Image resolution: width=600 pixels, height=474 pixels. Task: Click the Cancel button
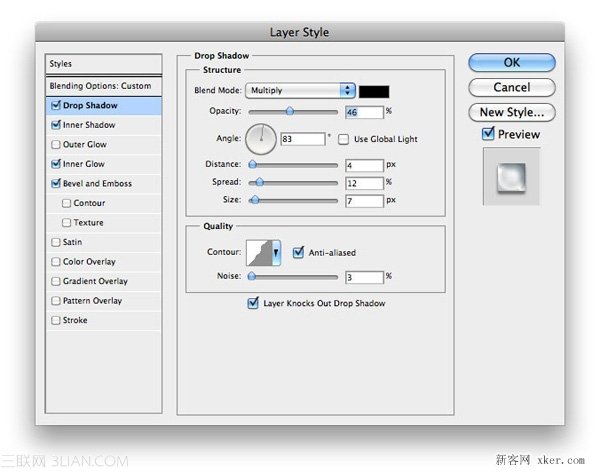coord(512,87)
